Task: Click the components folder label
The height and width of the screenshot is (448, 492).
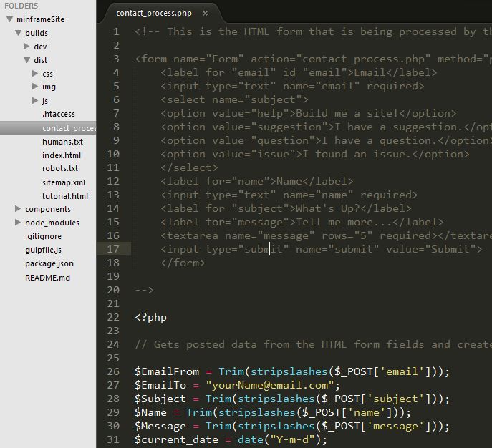Action: click(x=48, y=209)
